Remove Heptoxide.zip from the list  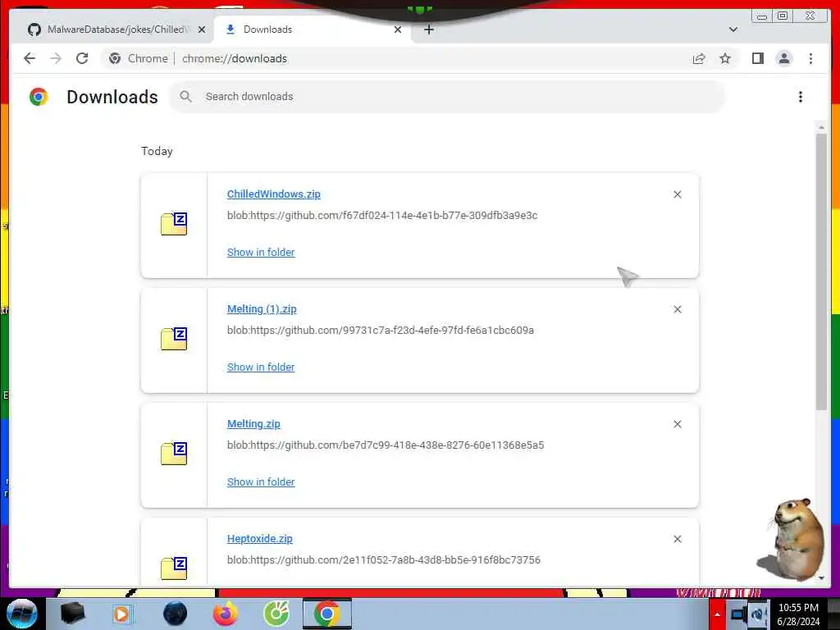pos(678,539)
